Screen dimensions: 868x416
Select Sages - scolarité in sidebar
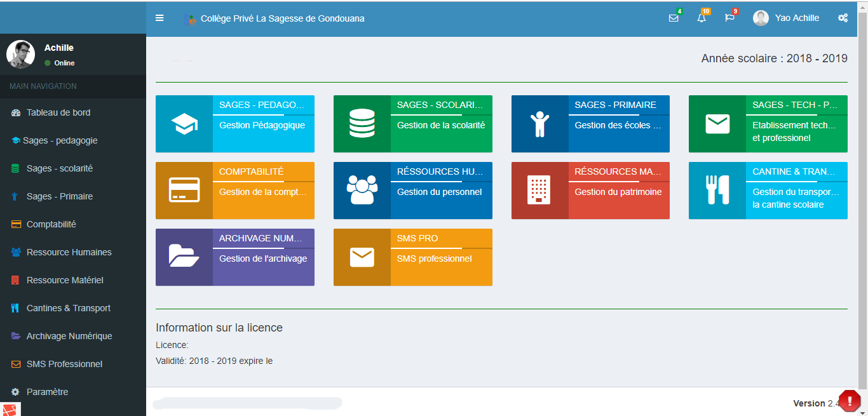pos(60,168)
